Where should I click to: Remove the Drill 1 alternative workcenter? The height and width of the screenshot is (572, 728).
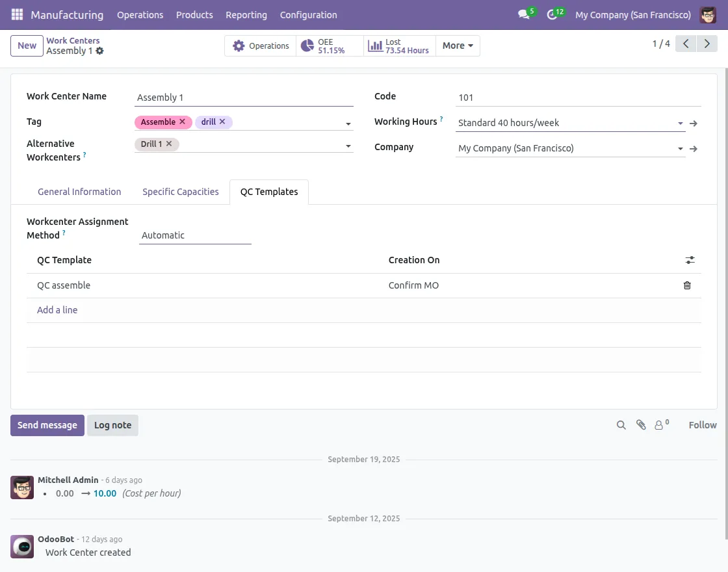coord(169,144)
